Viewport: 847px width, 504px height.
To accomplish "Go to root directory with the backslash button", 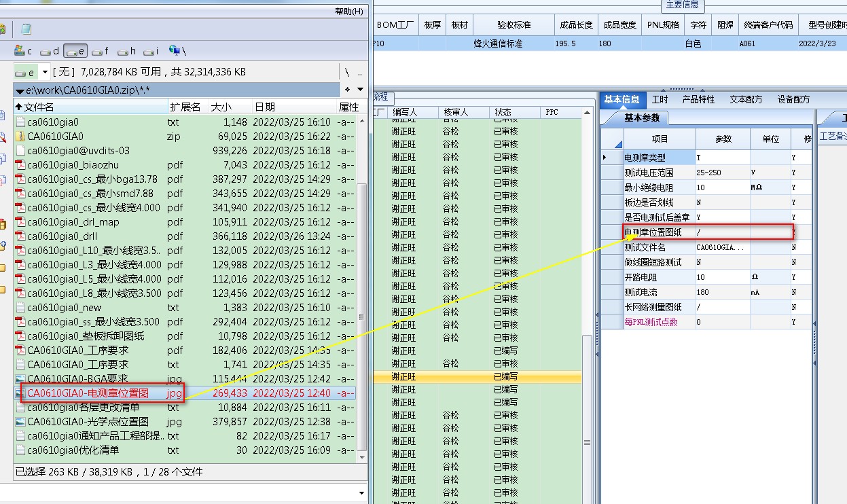I will [346, 72].
